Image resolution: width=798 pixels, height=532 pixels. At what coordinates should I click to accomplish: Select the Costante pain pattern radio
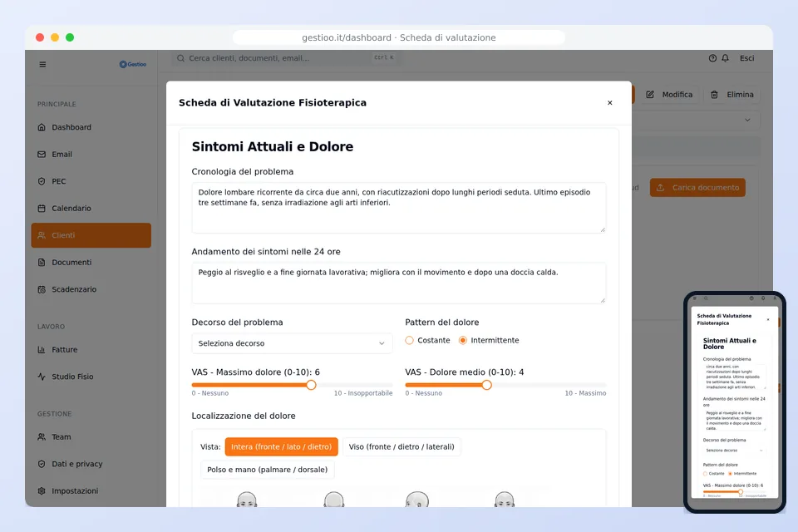tap(409, 341)
